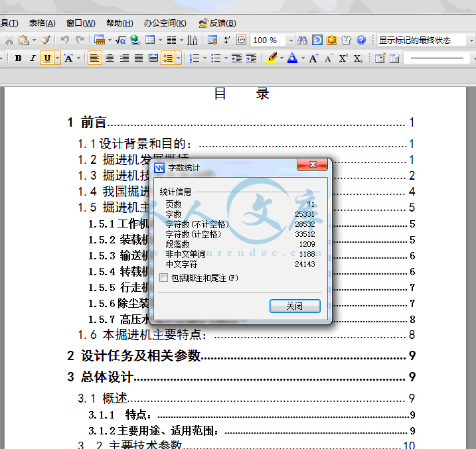Click the '1.6 本掘进机主要特点' contents entry
The height and width of the screenshot is (449, 476).
pyautogui.click(x=246, y=335)
